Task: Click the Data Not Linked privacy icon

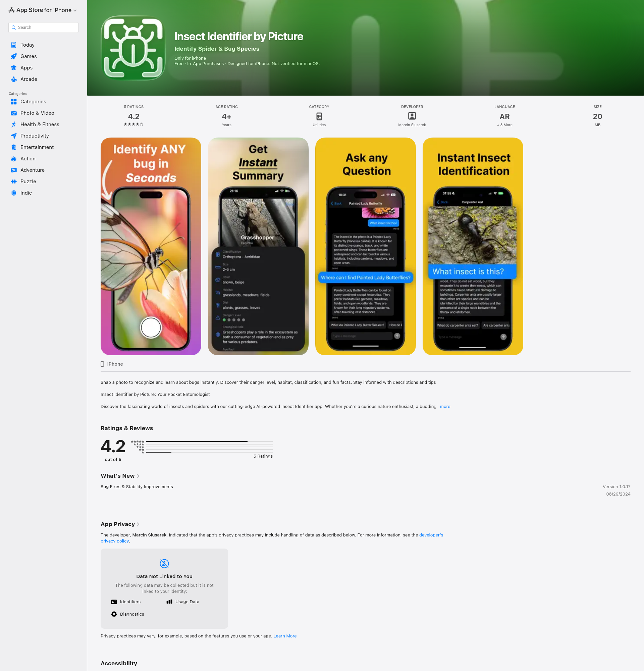Action: click(164, 563)
